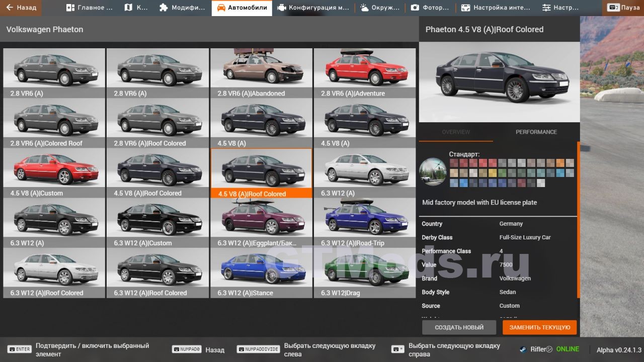Screen dimensions: 644x362
Task: Click the NUMPADDIVIDE key hint icon
Action: 259,349
